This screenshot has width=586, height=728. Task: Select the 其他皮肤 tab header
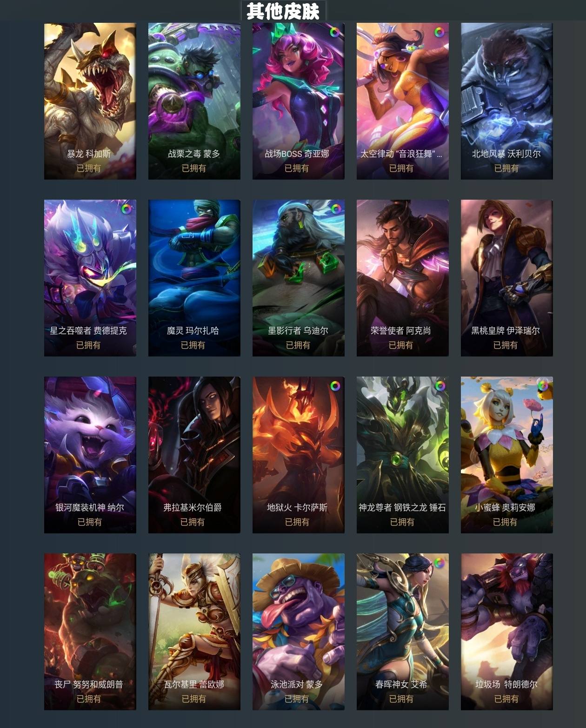coord(283,11)
